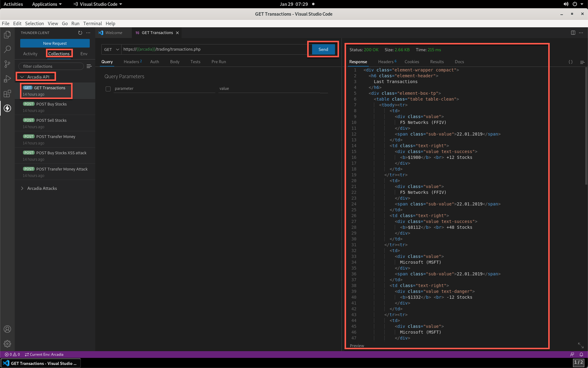Open the POST Buy Stocks XSS attack request
Image resolution: width=588 pixels, height=368 pixels.
(x=55, y=156)
